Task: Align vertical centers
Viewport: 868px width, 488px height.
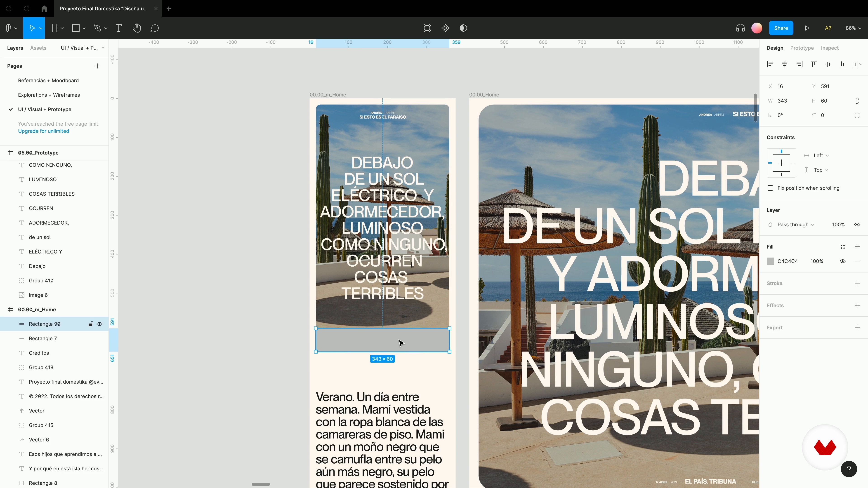Action: (828, 64)
